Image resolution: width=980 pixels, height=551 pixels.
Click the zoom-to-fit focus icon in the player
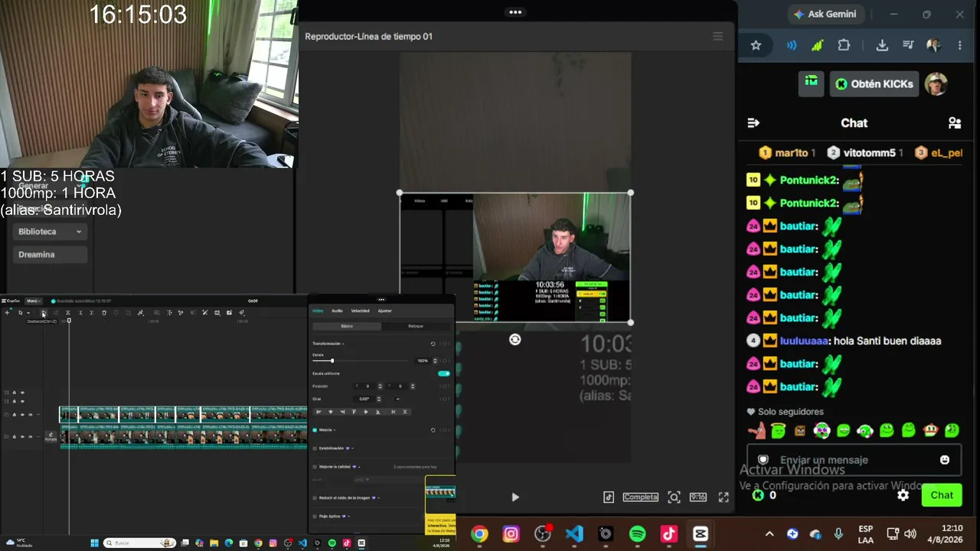(x=674, y=497)
